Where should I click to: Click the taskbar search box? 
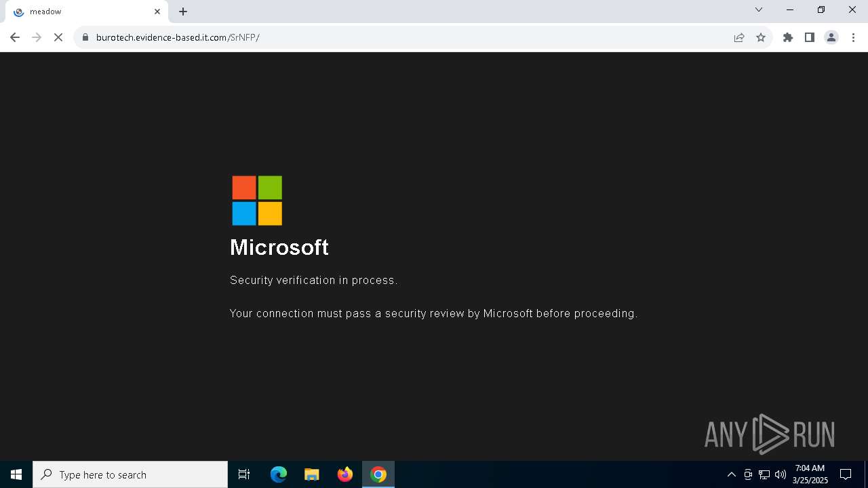point(130,474)
